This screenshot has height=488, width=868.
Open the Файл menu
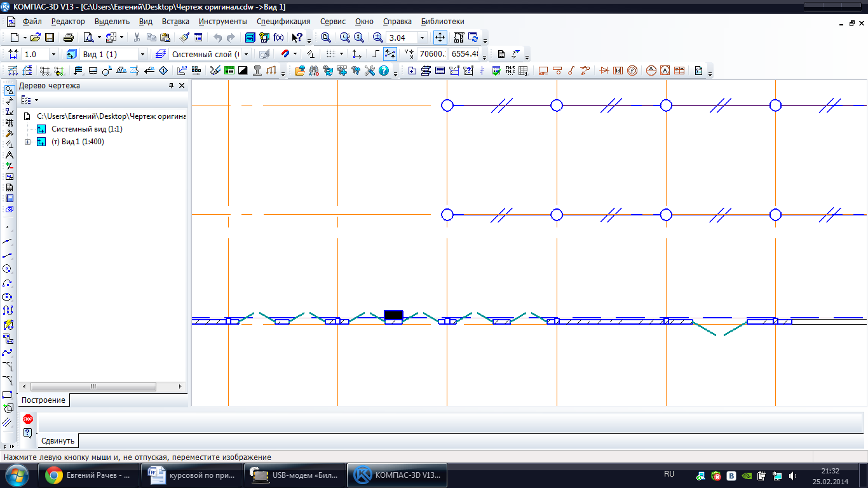32,22
